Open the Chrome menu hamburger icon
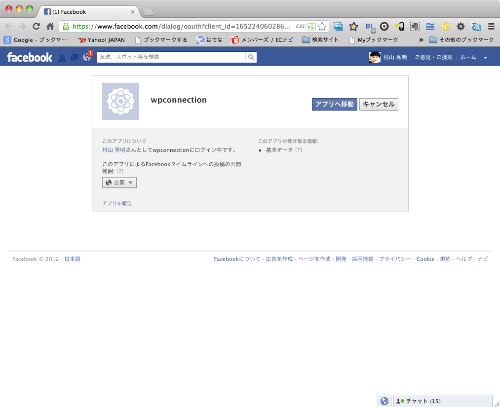This screenshot has width=500, height=407. click(491, 26)
